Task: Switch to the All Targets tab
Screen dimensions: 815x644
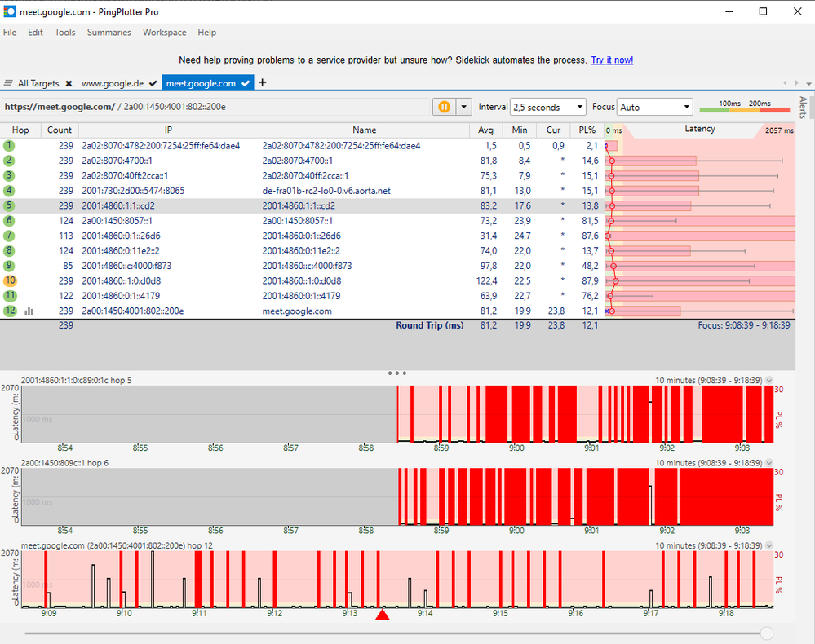Action: coord(38,84)
